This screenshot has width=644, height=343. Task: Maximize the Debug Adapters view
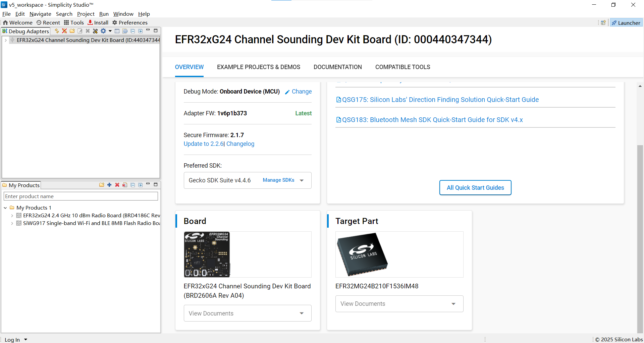[x=156, y=31]
